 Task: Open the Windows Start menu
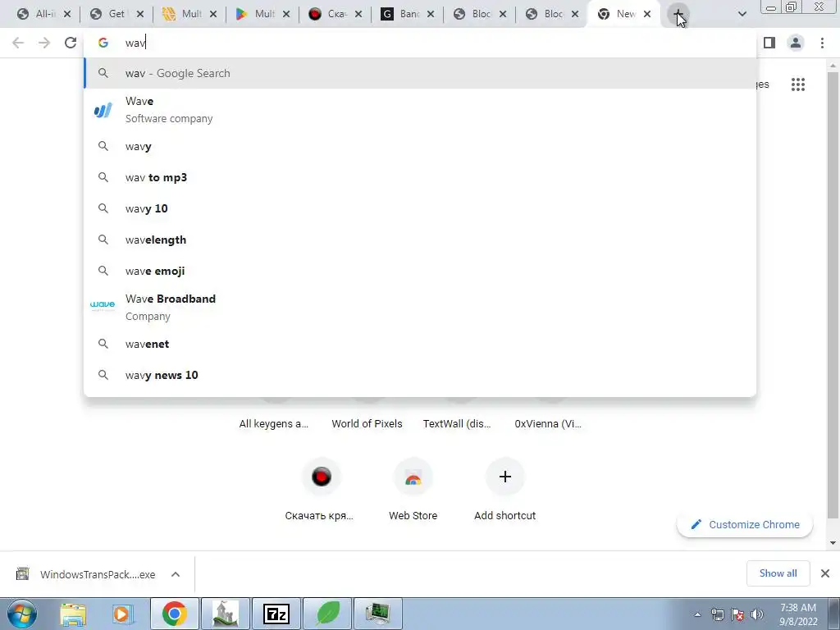tap(21, 614)
